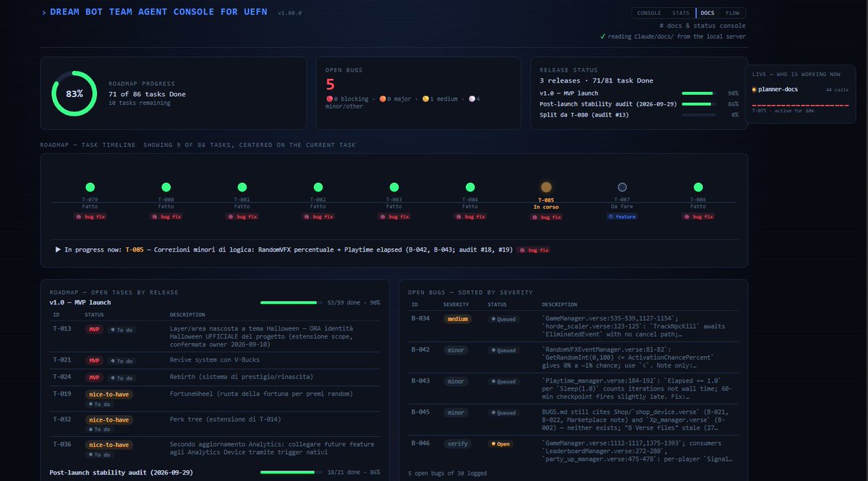
Task: Select the T-080 timeline marker
Action: pos(166,187)
